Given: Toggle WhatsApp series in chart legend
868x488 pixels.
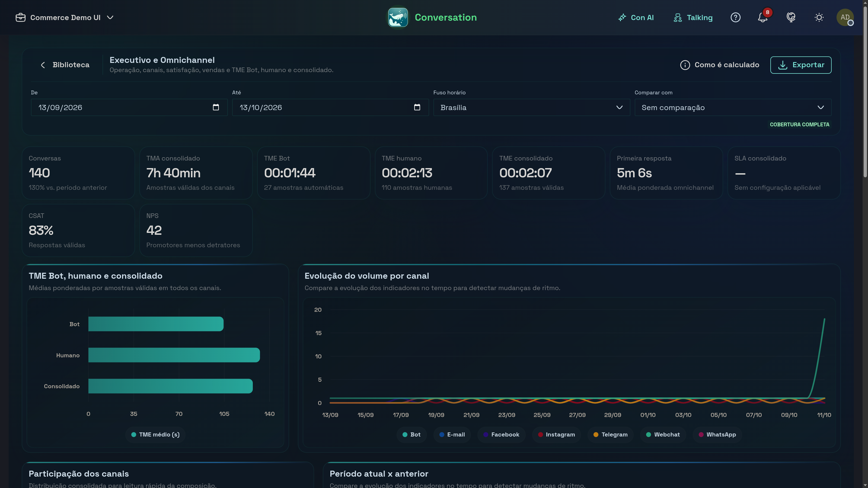Looking at the screenshot, I should pyautogui.click(x=717, y=434).
